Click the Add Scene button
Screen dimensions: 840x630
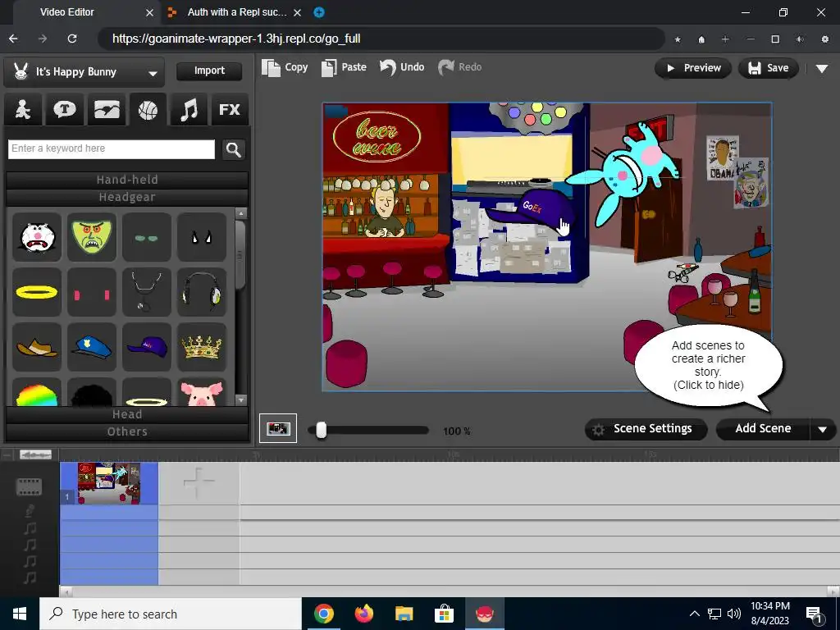(x=763, y=429)
